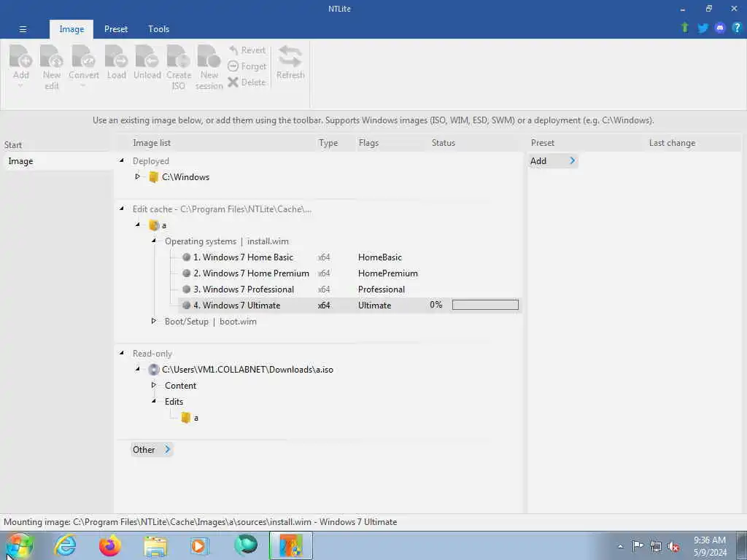The width and height of the screenshot is (747, 560).
Task: Open the Discord link icon
Action: click(720, 28)
